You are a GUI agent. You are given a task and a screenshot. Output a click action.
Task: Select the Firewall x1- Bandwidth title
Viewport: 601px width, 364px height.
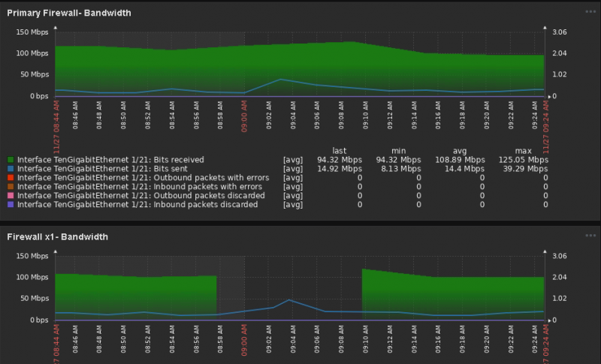[x=58, y=237]
